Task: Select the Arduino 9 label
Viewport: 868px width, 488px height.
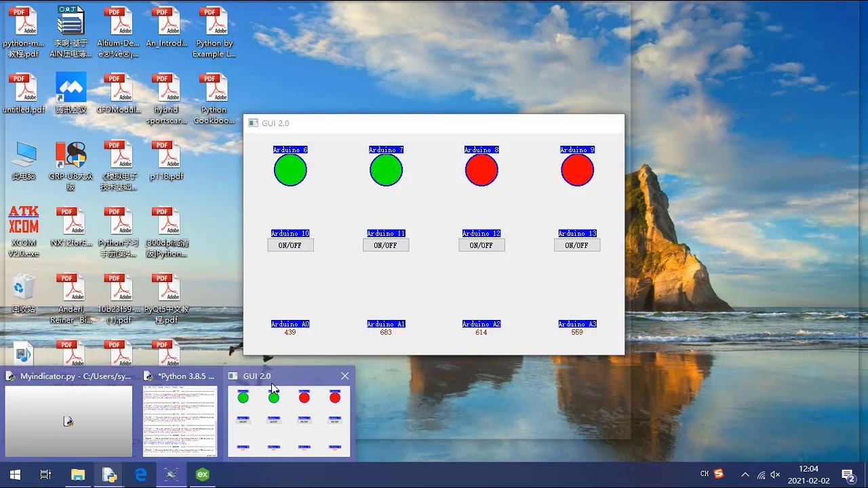Action: tap(577, 150)
